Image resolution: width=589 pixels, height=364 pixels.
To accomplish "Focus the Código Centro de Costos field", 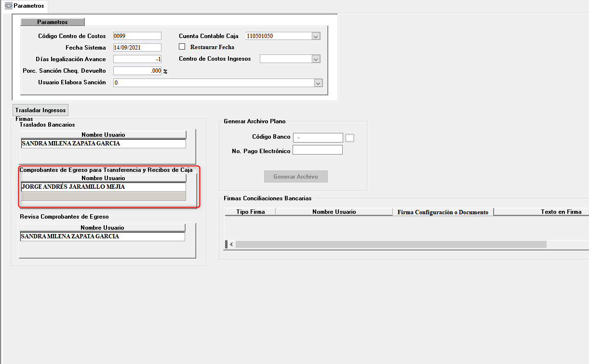I will click(137, 36).
